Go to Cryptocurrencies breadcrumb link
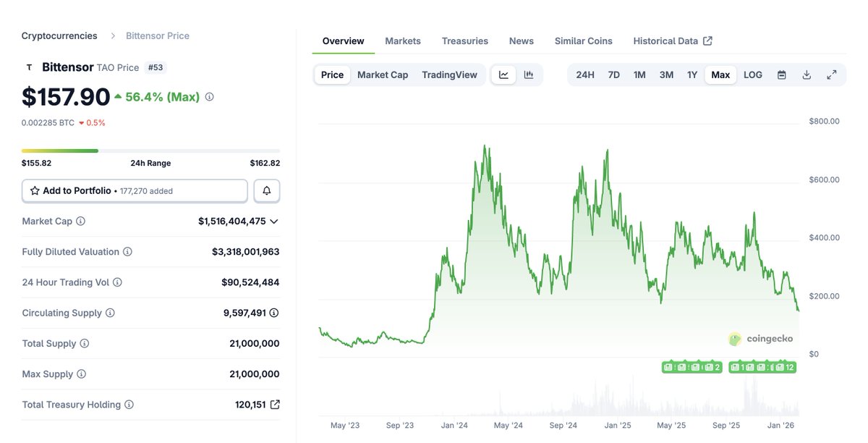868x443 pixels. (59, 35)
